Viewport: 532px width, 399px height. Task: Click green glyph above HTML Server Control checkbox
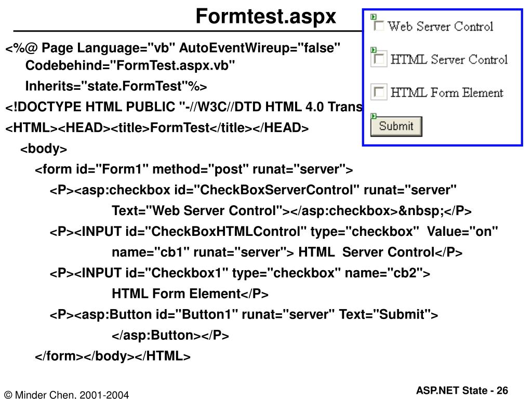pos(374,50)
